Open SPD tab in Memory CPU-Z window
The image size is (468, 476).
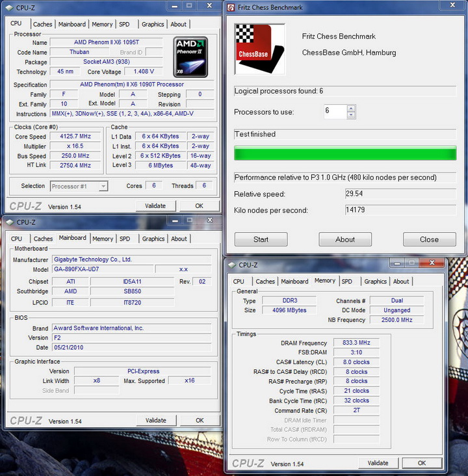347,282
